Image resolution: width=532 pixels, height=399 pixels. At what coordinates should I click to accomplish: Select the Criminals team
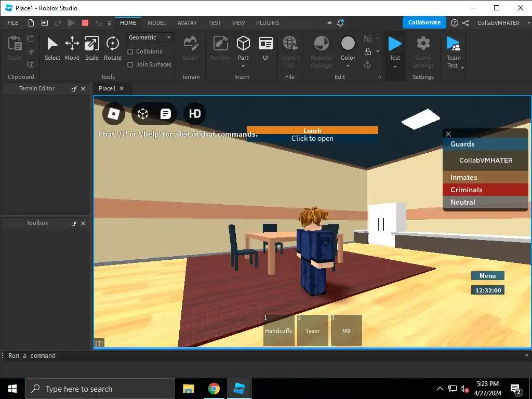(485, 190)
